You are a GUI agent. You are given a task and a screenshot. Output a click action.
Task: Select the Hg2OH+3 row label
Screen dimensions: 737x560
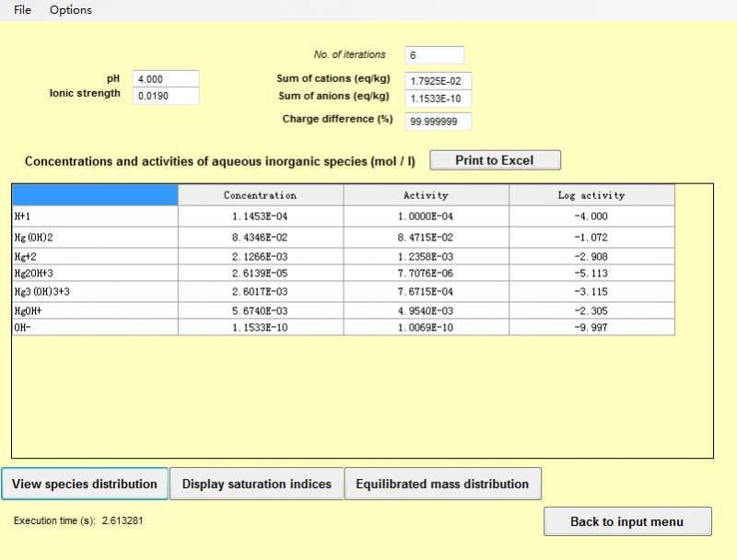(95, 273)
